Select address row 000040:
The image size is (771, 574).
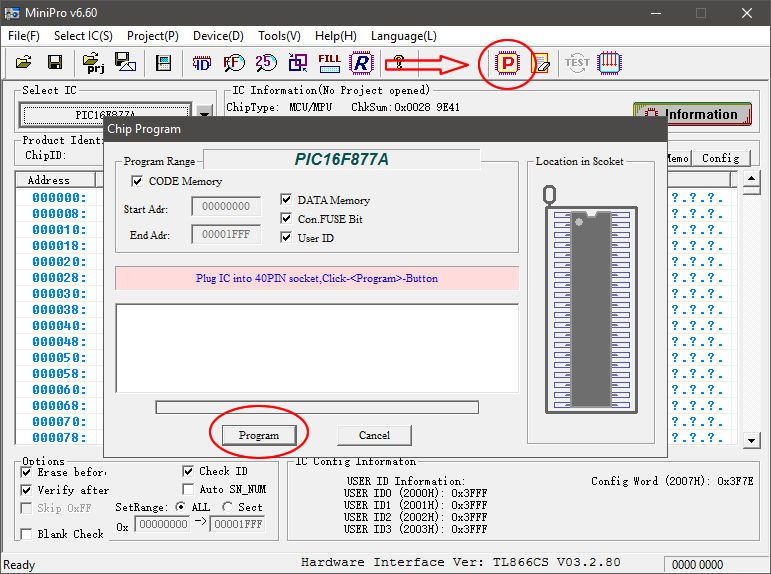pyautogui.click(x=59, y=326)
